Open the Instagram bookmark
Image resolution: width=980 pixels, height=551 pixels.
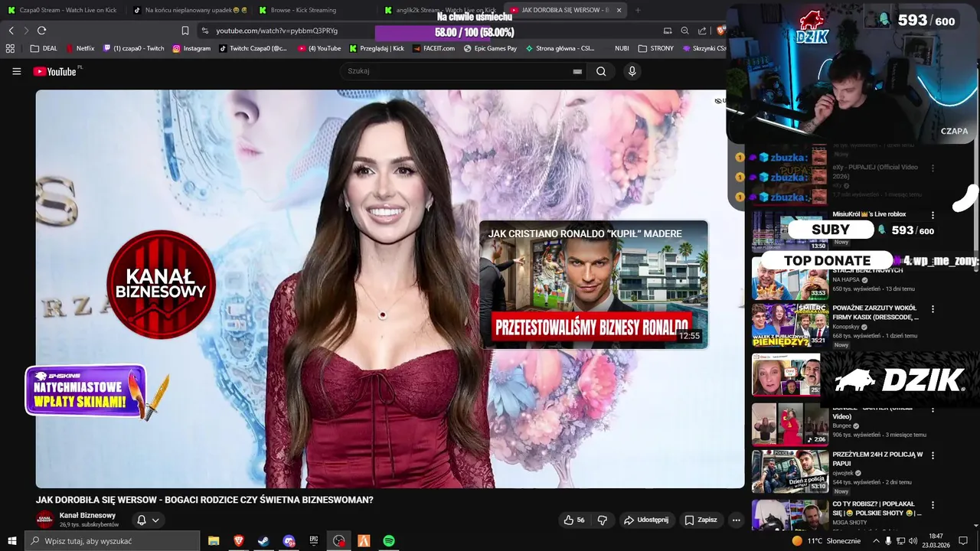click(191, 48)
